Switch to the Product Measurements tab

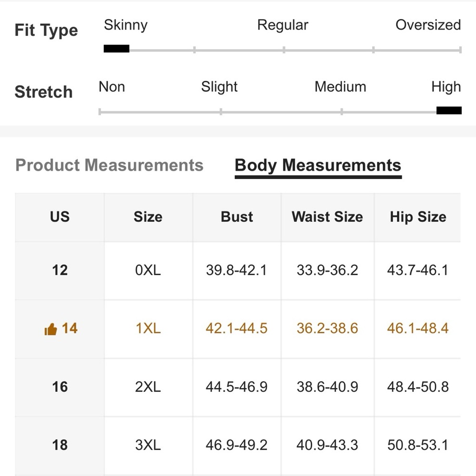[x=109, y=165]
